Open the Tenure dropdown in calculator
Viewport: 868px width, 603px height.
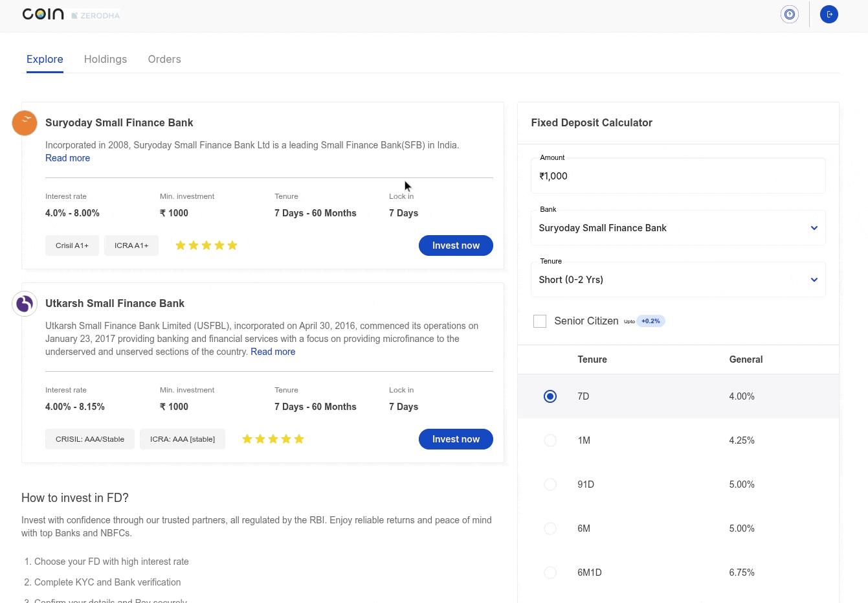click(x=678, y=280)
